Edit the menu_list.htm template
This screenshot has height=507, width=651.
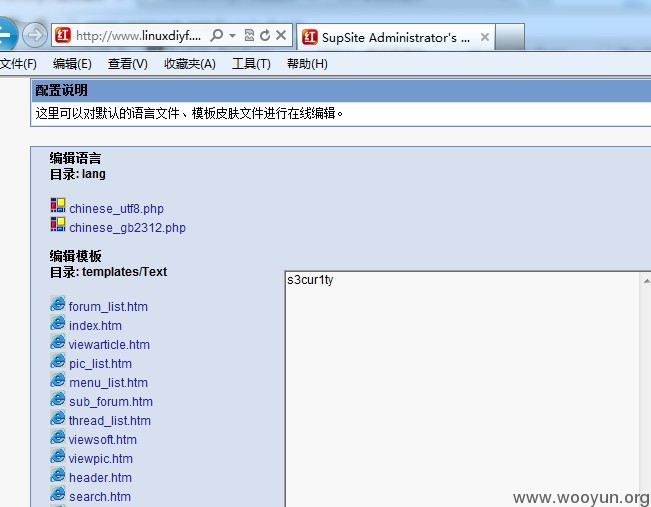tap(108, 383)
